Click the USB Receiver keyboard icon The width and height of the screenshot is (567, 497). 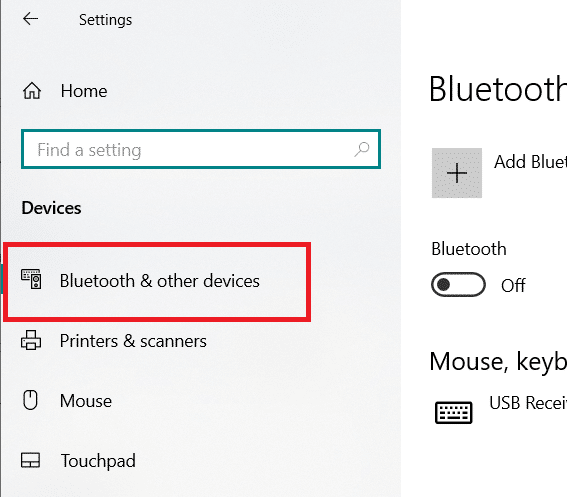tap(453, 412)
